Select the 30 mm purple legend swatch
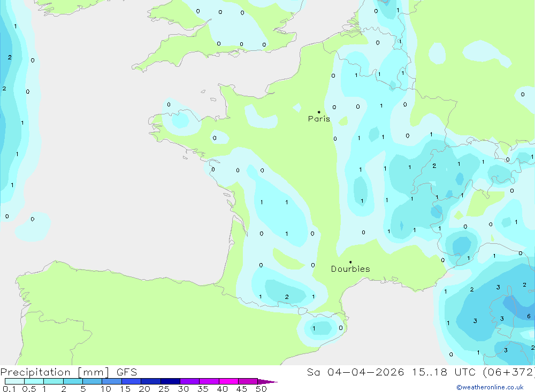This screenshot has width=535, height=392. 189,381
